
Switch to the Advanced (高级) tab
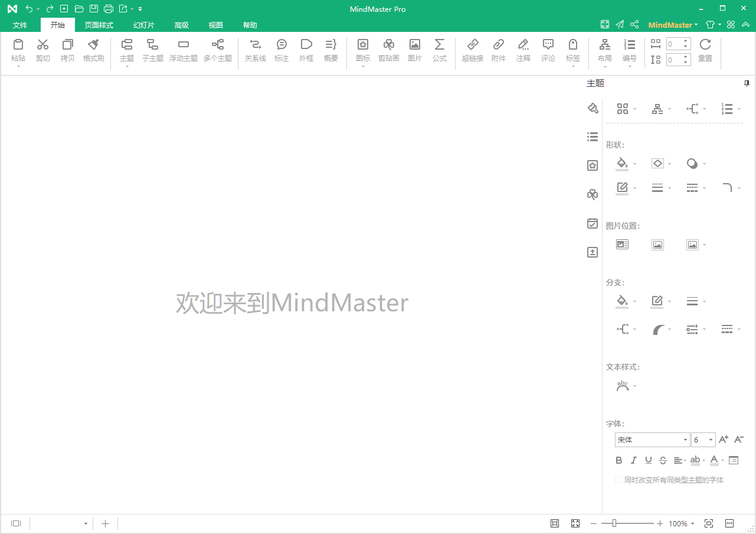point(182,25)
